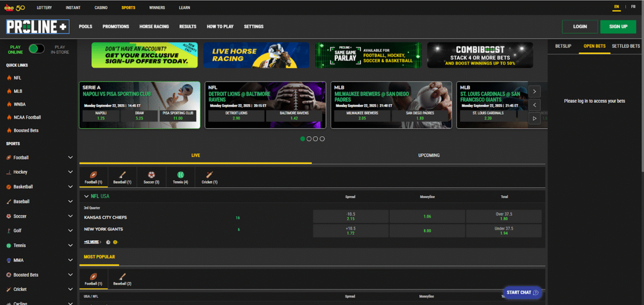Image resolution: width=644 pixels, height=305 pixels.
Task: Expand the Basketball sport chevron
Action: point(70,187)
